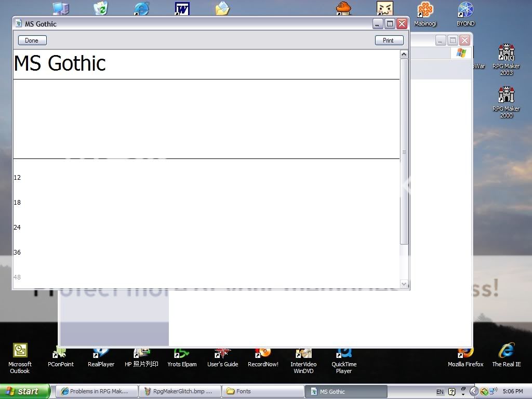Image resolution: width=532 pixels, height=399 pixels.
Task: Open the Recycle Bin icon
Action: coord(101,8)
